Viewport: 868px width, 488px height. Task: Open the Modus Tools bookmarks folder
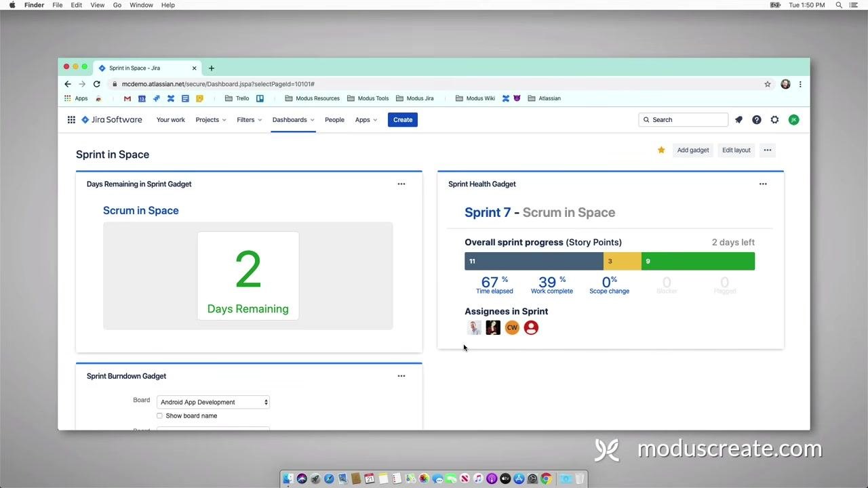click(368, 98)
